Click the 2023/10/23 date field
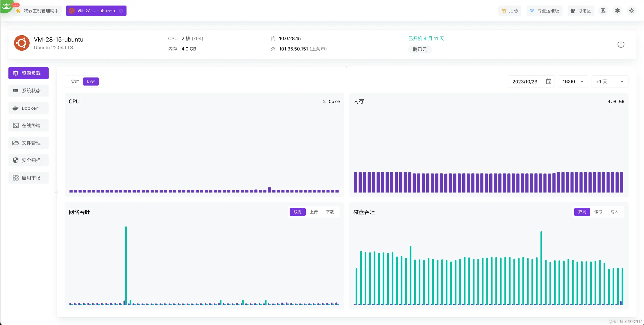The image size is (644, 325). (525, 82)
